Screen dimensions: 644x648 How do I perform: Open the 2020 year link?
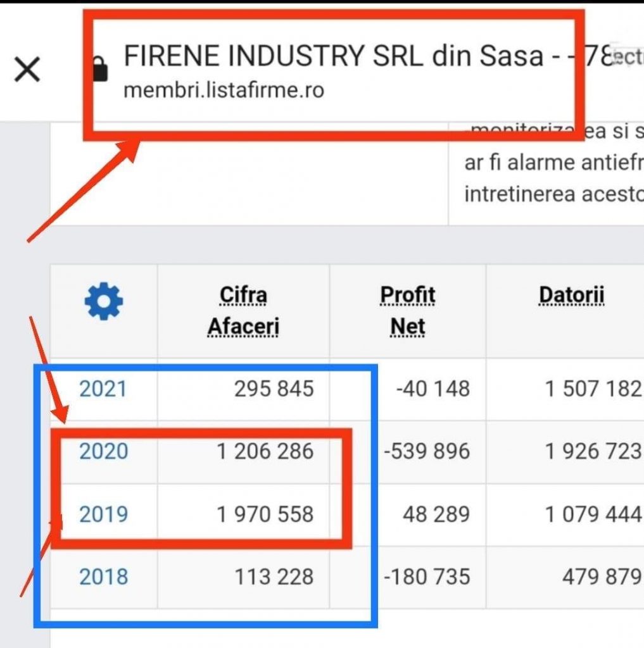coord(103,451)
